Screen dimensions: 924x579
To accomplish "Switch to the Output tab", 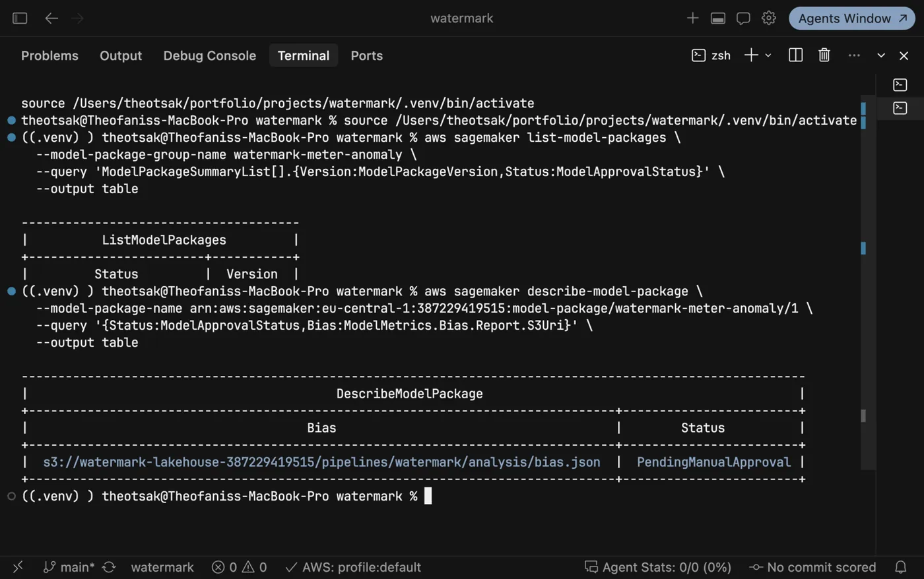I will pyautogui.click(x=121, y=55).
